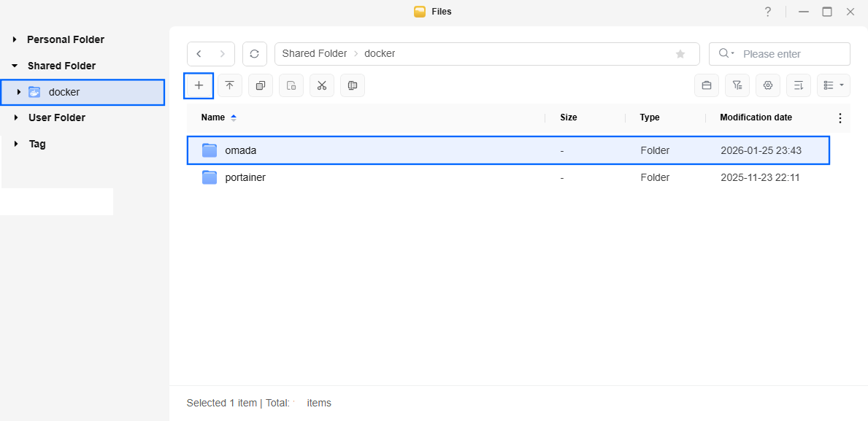
Task: Open the filter icon on the right toolbar
Action: (737, 85)
